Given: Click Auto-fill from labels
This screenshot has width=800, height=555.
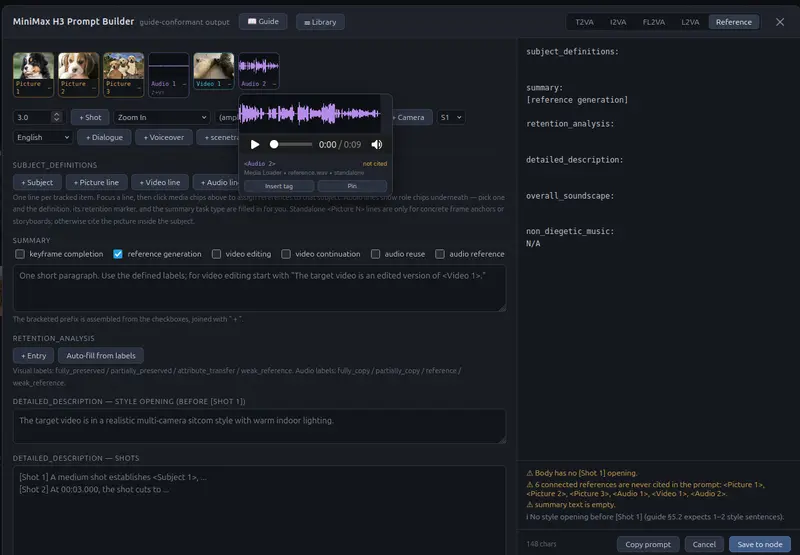Looking at the screenshot, I should click(101, 356).
